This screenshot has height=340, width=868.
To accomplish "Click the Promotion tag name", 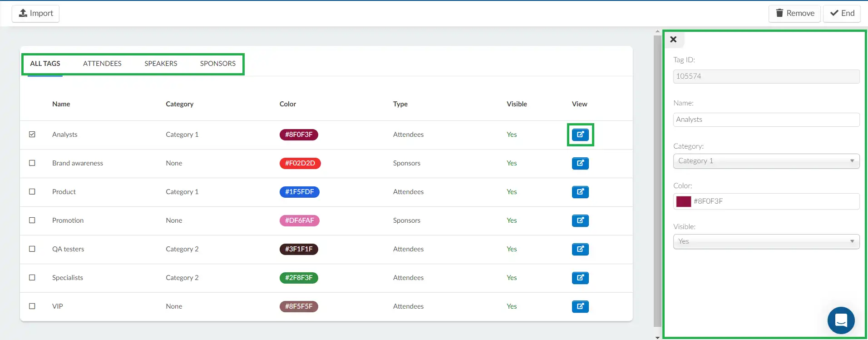I will pos(68,220).
